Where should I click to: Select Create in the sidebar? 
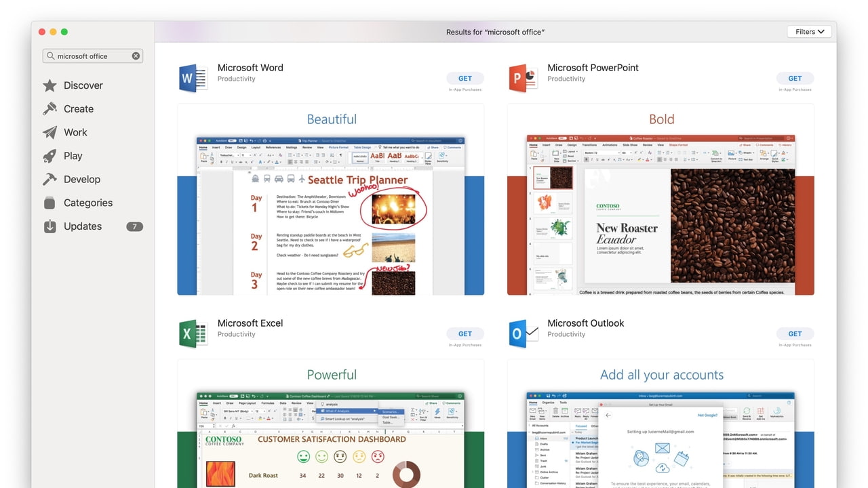79,108
